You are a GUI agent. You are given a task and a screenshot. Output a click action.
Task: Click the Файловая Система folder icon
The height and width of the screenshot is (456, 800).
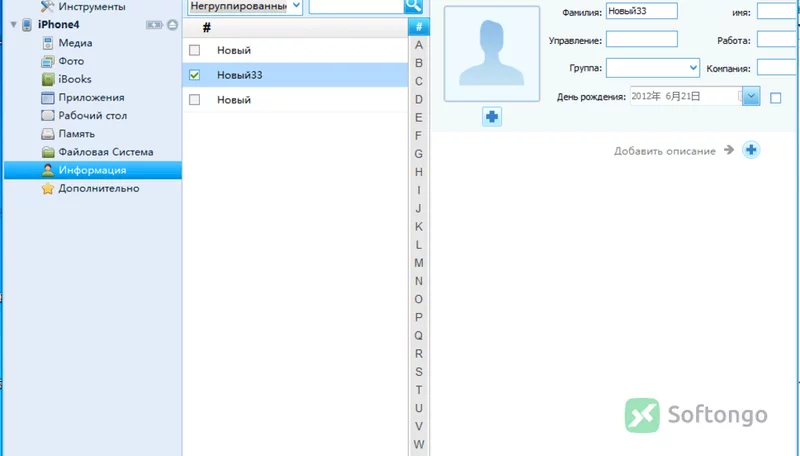[47, 152]
